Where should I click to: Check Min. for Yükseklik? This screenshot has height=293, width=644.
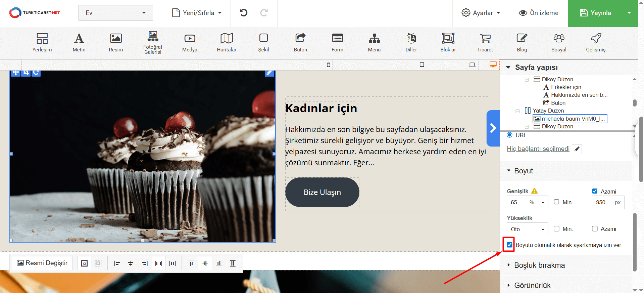[x=556, y=228]
